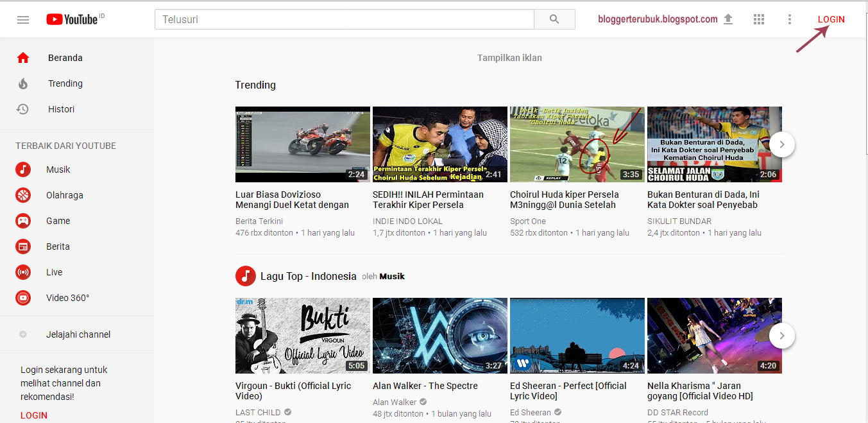Open the Game category icon
Screen dimensions: 868x423
click(x=23, y=220)
